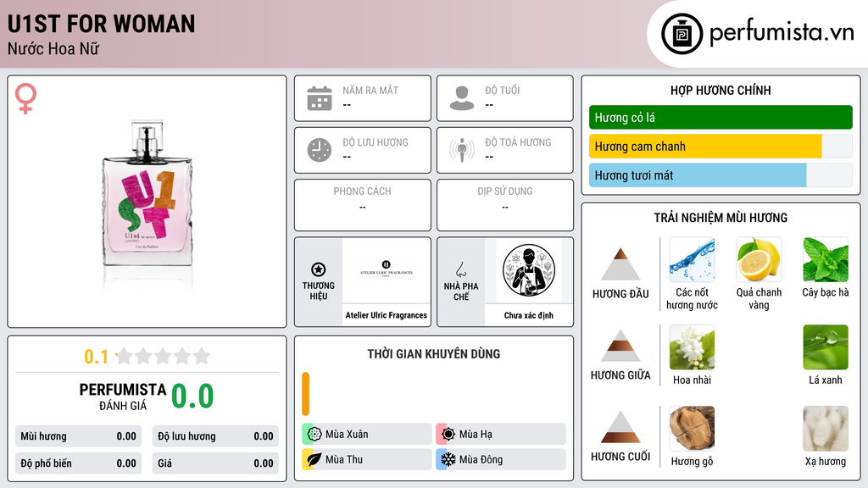
Task: Click the Mùa Hạ sun icon
Action: tap(448, 435)
